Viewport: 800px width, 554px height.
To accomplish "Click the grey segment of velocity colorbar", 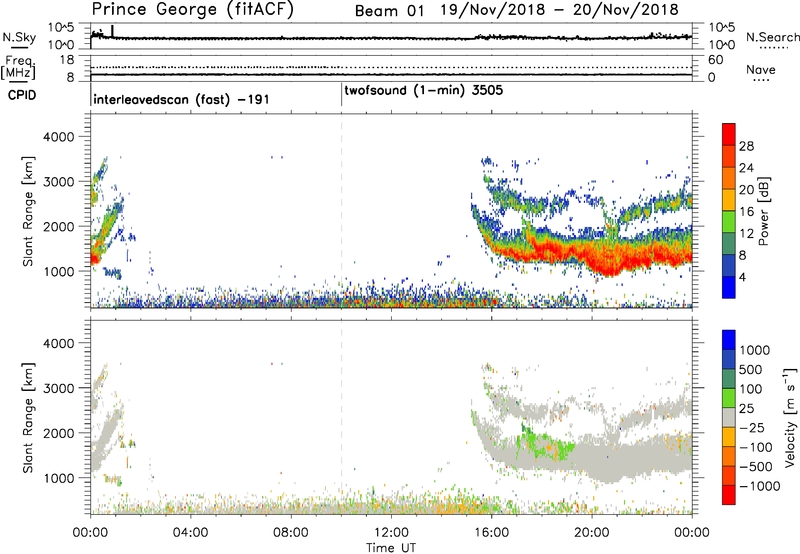I will [x=729, y=417].
